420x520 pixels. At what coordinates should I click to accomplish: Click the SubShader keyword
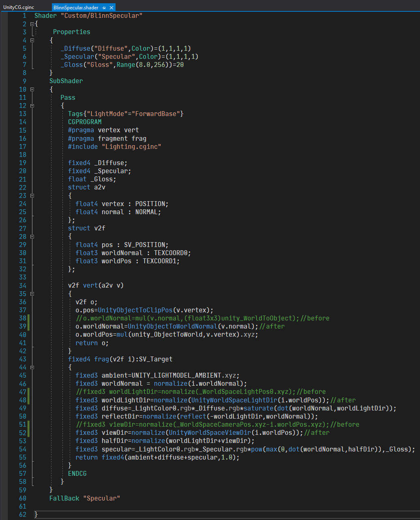[x=66, y=81]
